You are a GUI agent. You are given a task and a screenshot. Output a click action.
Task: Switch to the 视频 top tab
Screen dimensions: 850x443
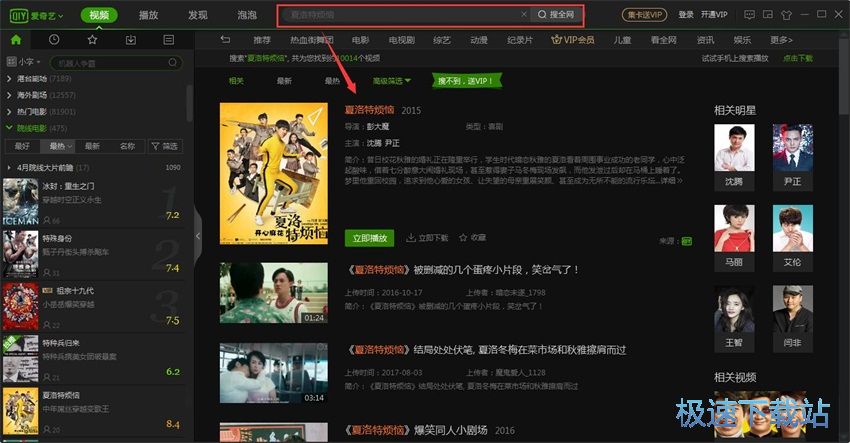click(99, 15)
